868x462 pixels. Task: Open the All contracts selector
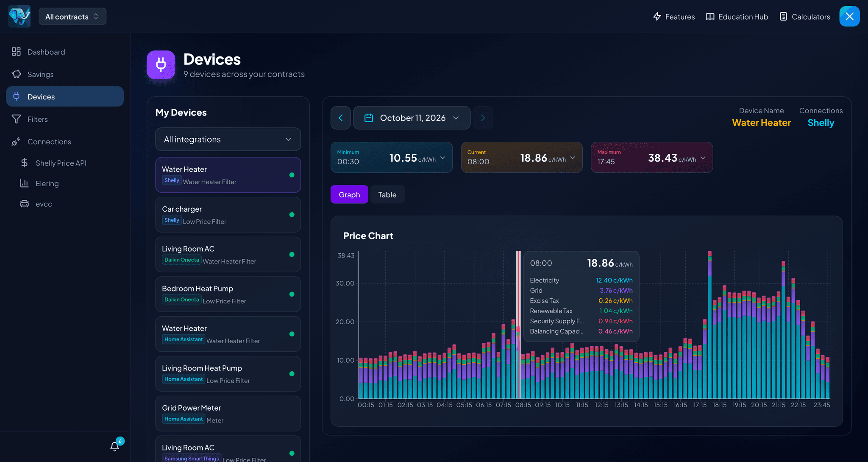tap(72, 17)
